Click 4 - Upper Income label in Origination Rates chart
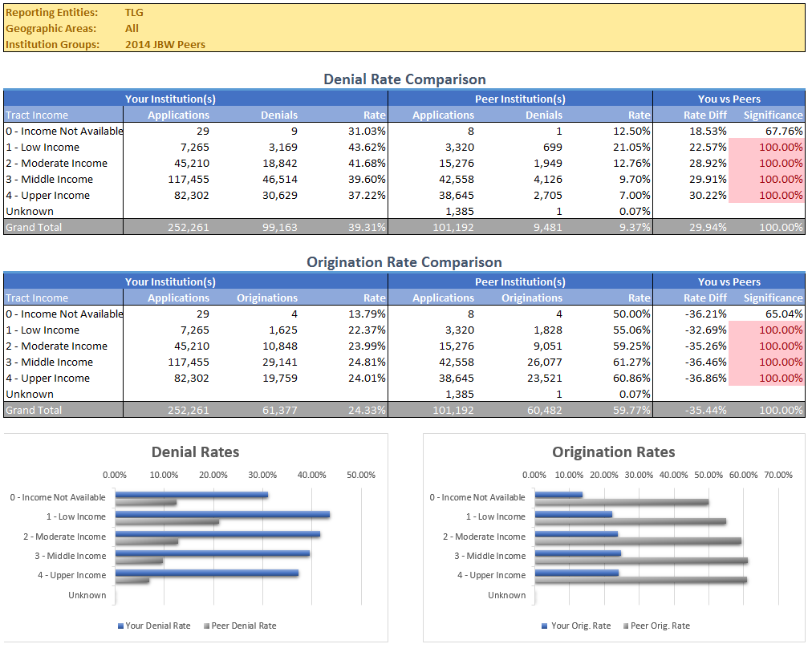Screen dimensions: 812x648 tap(491, 575)
